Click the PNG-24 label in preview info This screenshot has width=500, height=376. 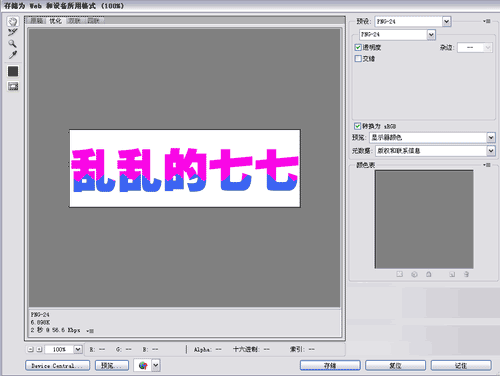[40, 315]
